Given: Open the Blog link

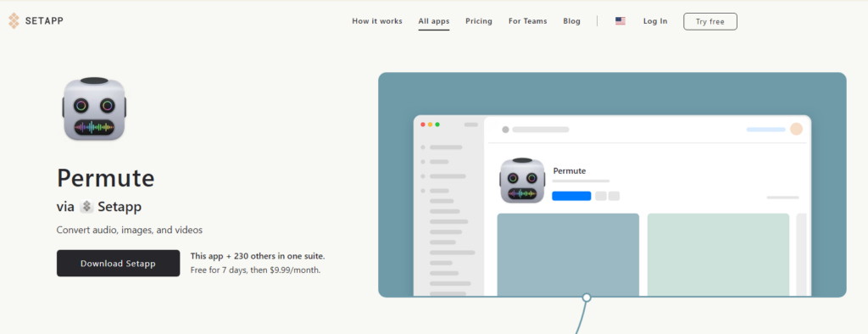Looking at the screenshot, I should point(572,21).
